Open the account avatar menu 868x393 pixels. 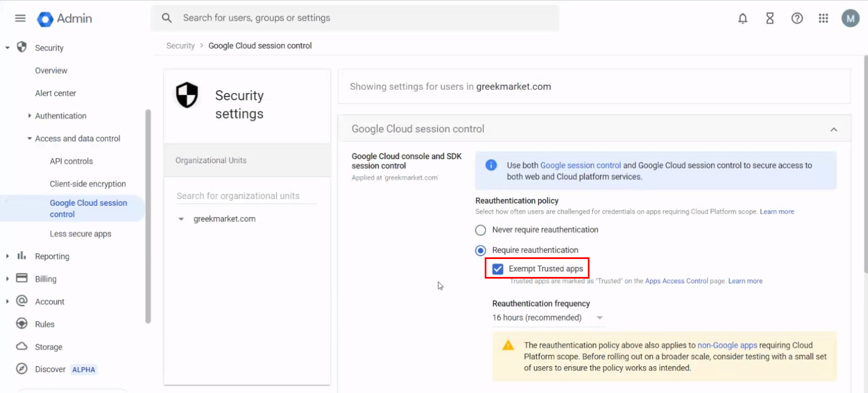click(x=850, y=19)
